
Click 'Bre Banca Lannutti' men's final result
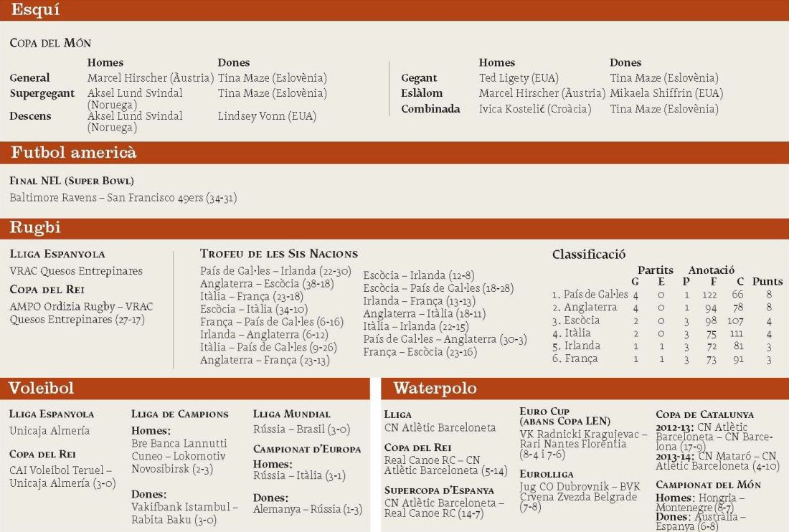point(179,444)
